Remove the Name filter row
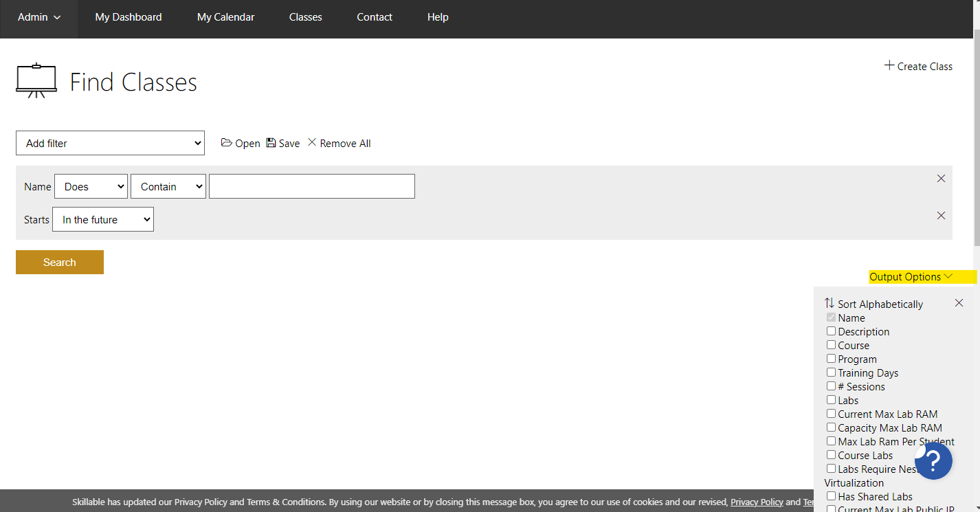980x512 pixels. (x=941, y=179)
